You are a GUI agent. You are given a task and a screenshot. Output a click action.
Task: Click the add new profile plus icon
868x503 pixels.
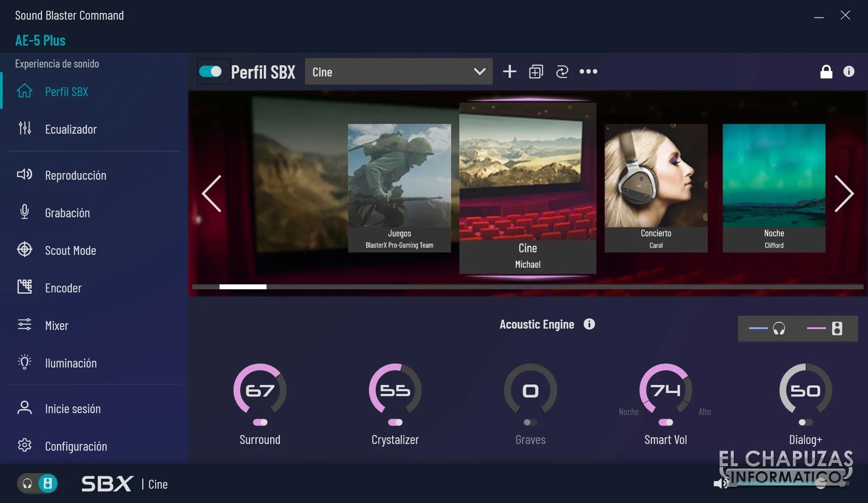coord(509,72)
